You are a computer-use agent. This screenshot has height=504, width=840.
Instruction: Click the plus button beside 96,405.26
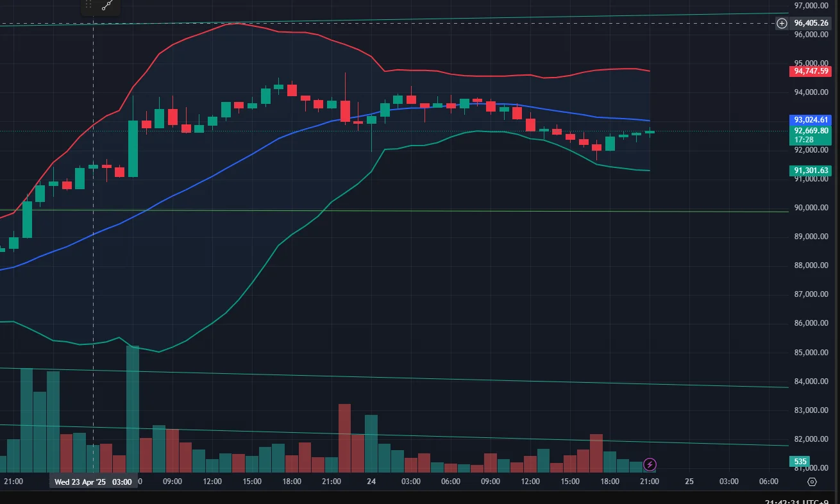(782, 23)
